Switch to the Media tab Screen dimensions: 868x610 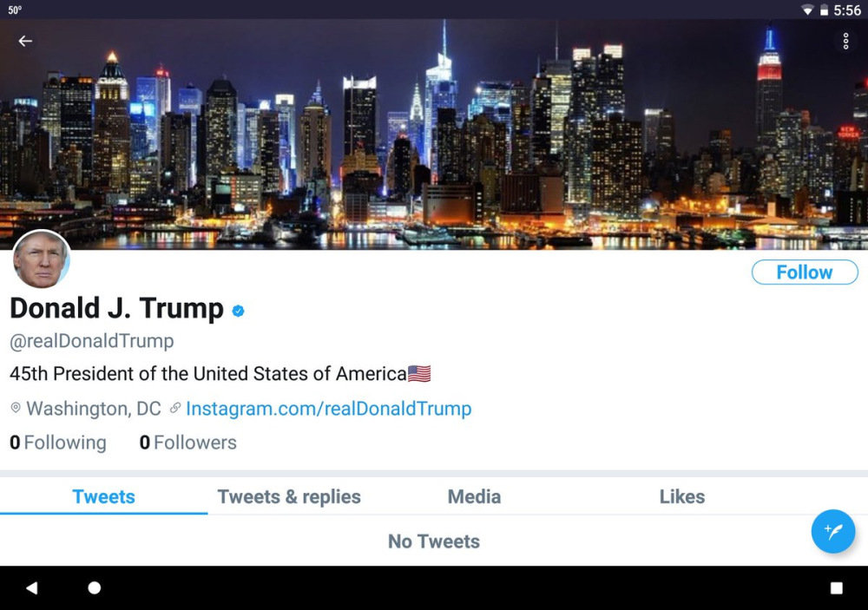pyautogui.click(x=474, y=496)
